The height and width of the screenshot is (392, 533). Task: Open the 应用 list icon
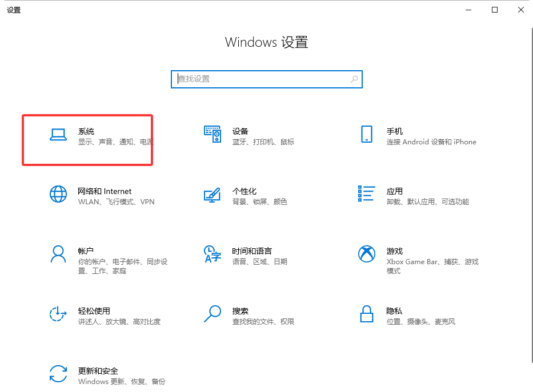(x=366, y=193)
